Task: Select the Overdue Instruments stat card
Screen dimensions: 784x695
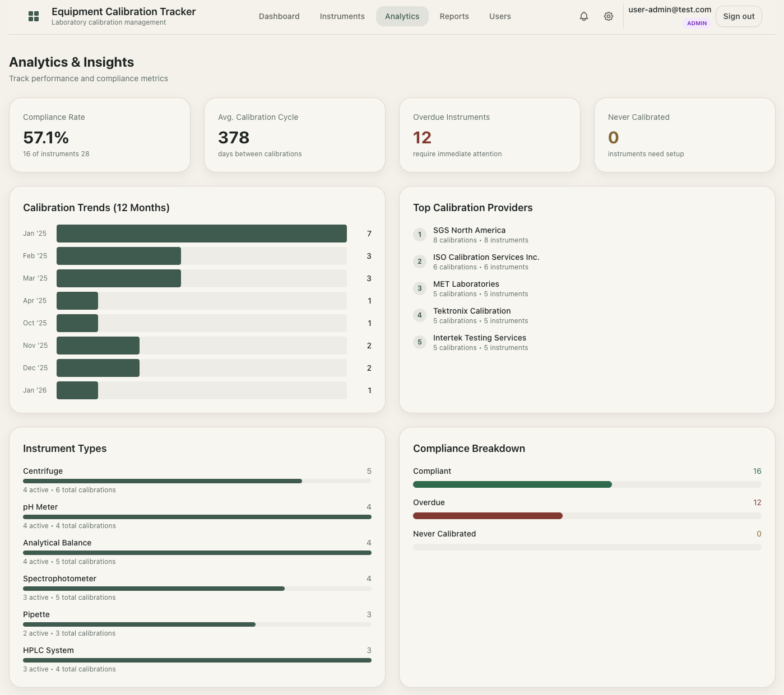Action: coord(489,135)
